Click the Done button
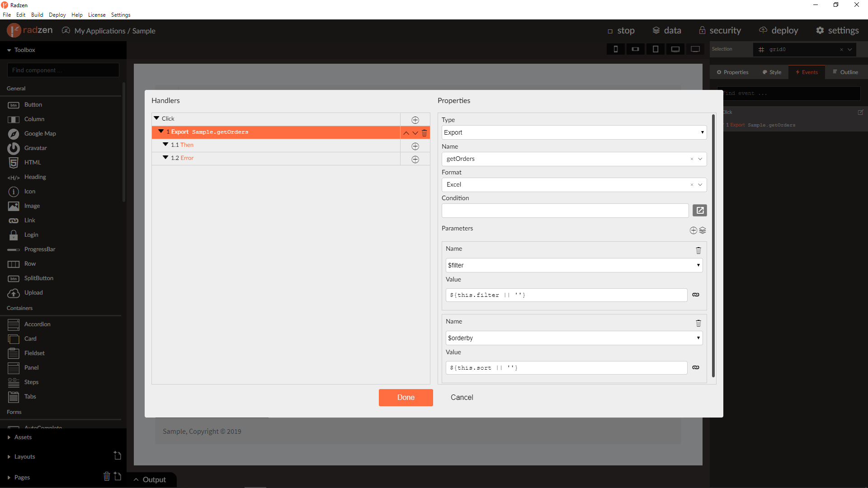 coord(406,398)
